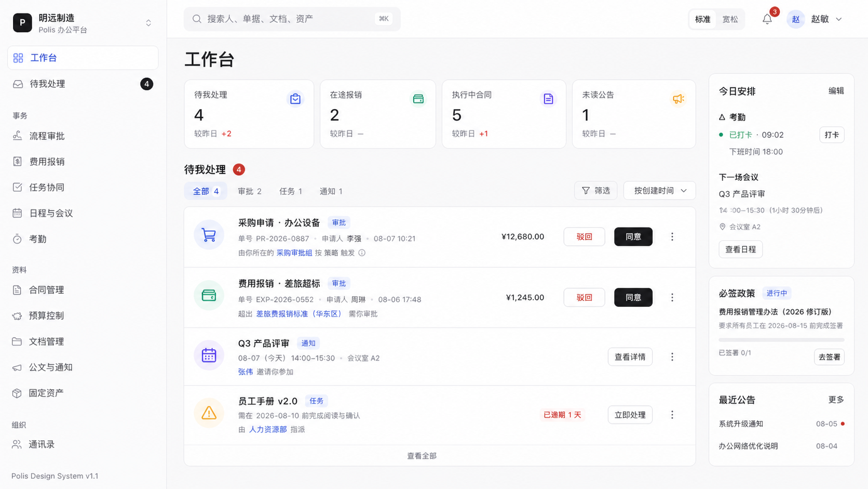Screen dimensions: 868x489
Task: Click the megaphone icon on 未读公告 card
Action: coord(678,99)
